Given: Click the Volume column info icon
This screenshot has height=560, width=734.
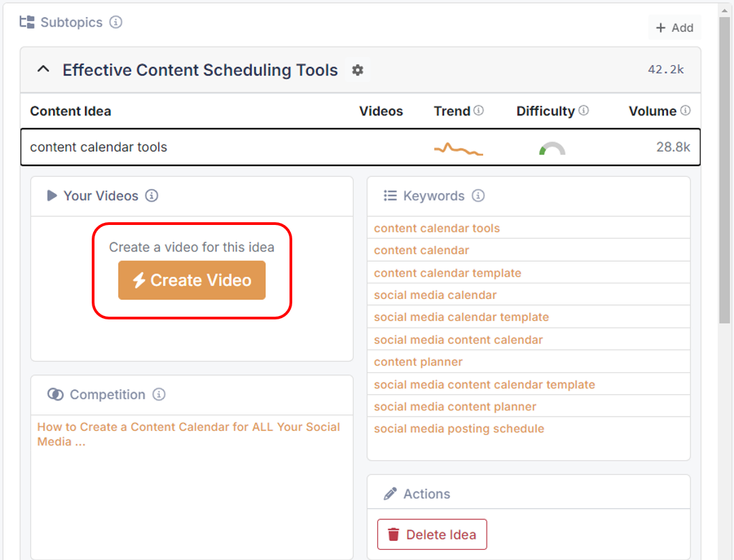Looking at the screenshot, I should tap(686, 110).
